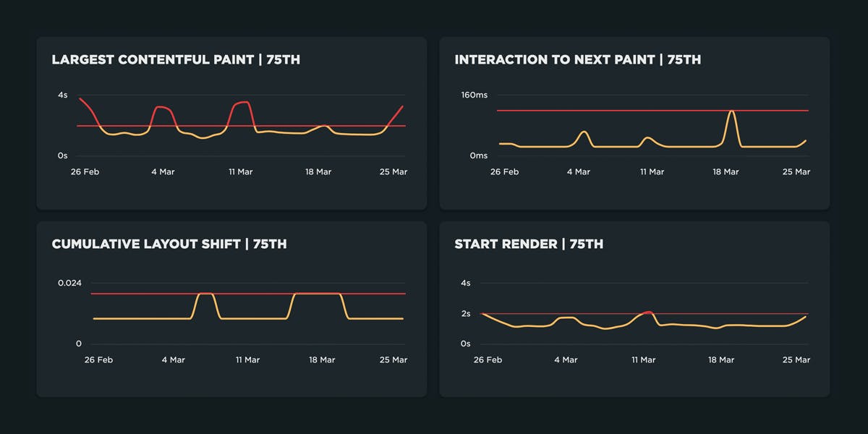Select the 2s axis label in Start Render chart

click(465, 314)
